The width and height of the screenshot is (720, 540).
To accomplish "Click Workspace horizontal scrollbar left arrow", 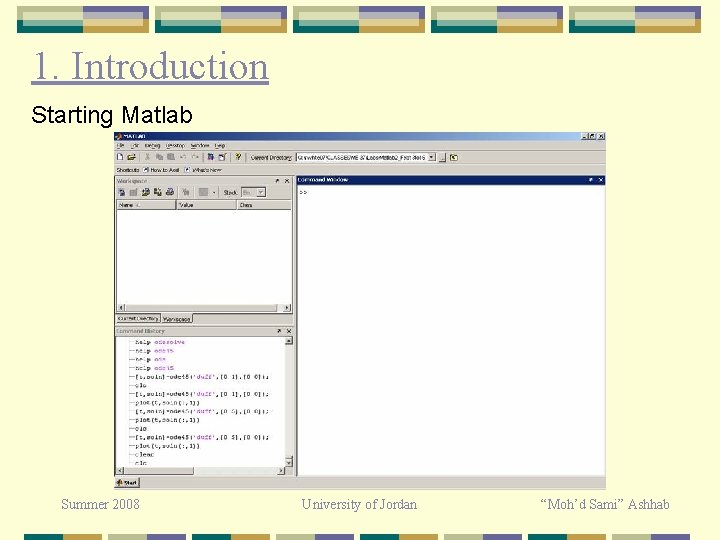I will [121, 308].
